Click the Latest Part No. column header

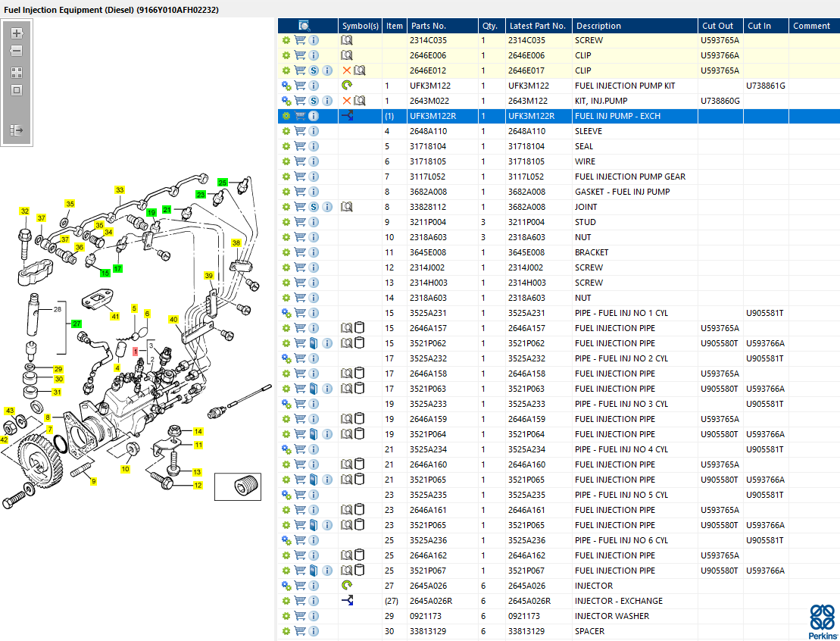coord(539,26)
